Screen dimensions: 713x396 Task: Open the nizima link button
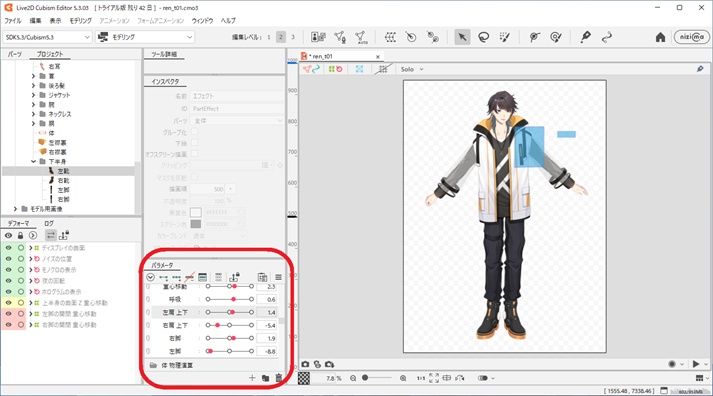[691, 37]
